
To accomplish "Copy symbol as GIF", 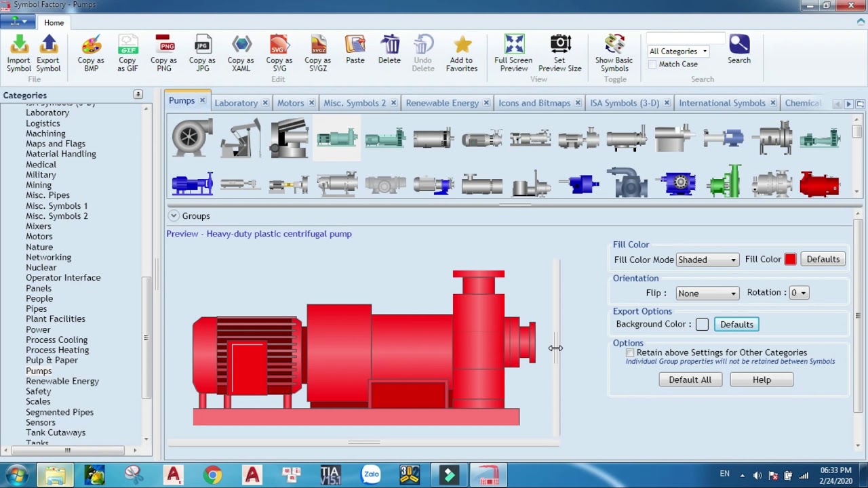I will [x=127, y=53].
